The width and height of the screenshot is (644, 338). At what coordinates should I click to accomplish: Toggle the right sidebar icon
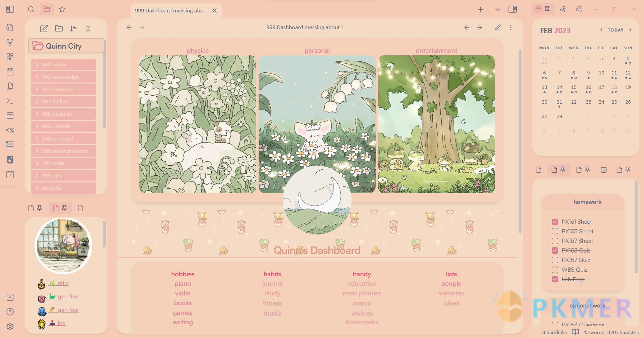point(513,9)
